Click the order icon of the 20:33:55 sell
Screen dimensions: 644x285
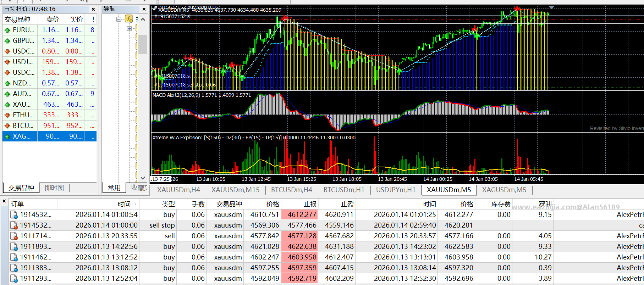tap(14, 236)
